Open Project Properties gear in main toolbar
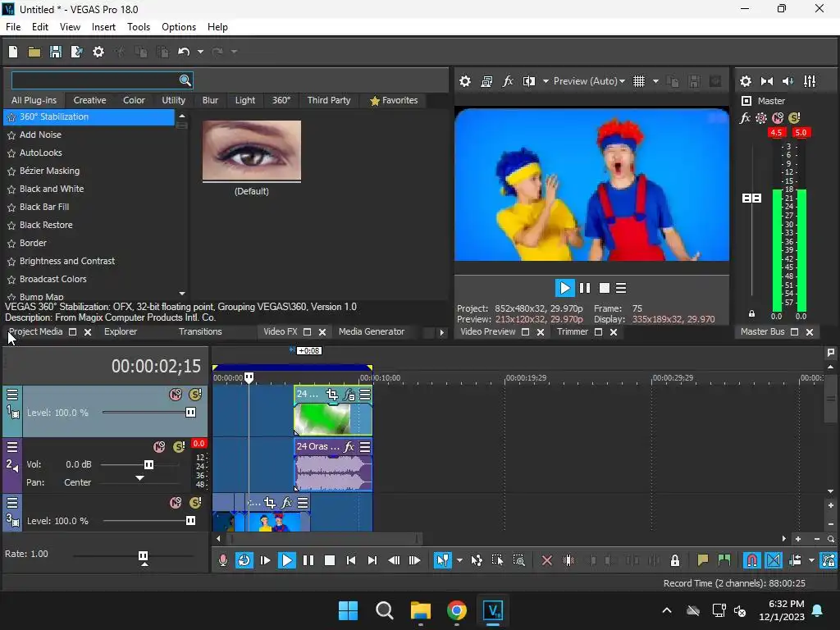The height and width of the screenshot is (630, 840). [98, 52]
